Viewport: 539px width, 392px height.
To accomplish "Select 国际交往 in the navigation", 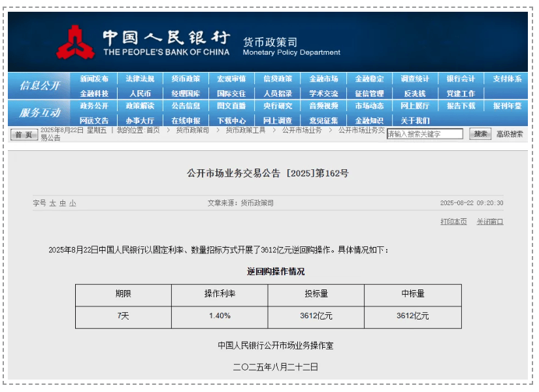I will (x=231, y=93).
